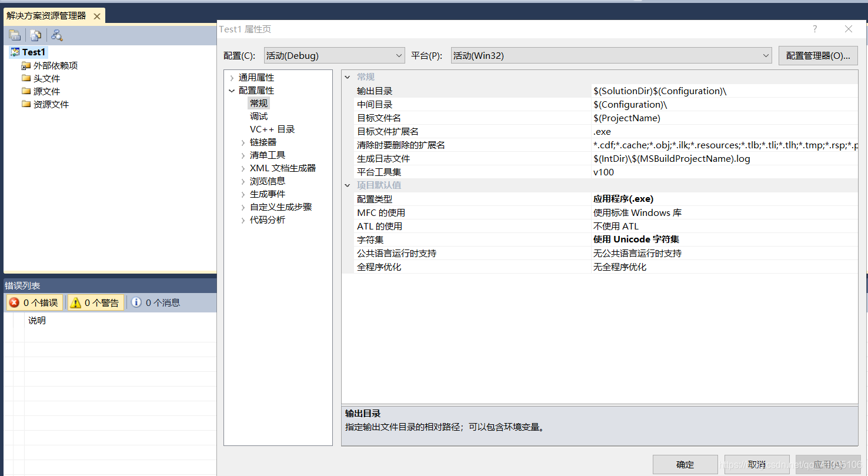The height and width of the screenshot is (476, 868).
Task: Expand the 链接器 tree node
Action: [243, 142]
